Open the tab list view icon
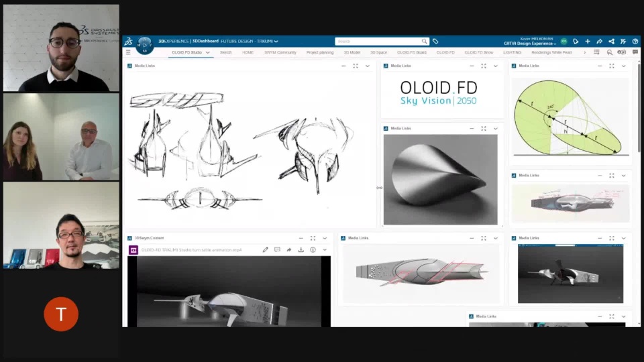644x362 pixels. [596, 52]
